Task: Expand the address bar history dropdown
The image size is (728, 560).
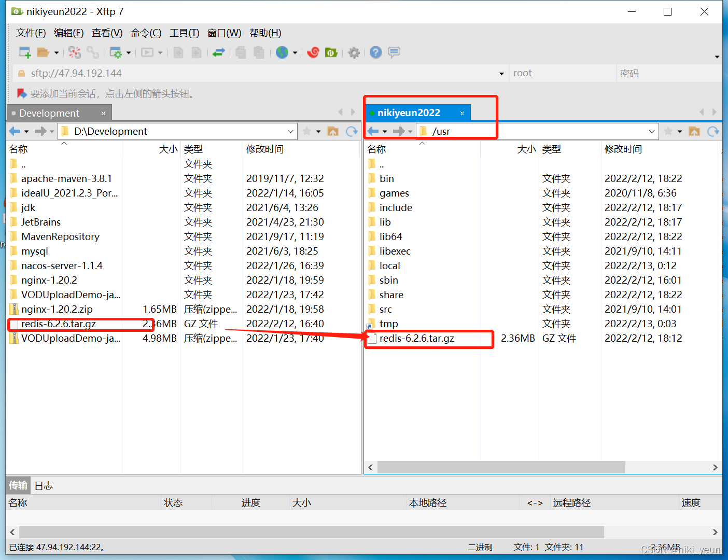Action: [501, 74]
